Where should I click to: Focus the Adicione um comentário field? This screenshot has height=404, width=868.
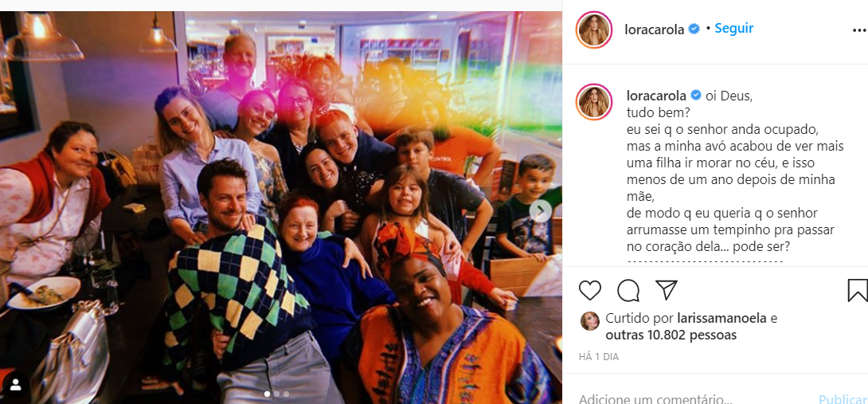655,398
